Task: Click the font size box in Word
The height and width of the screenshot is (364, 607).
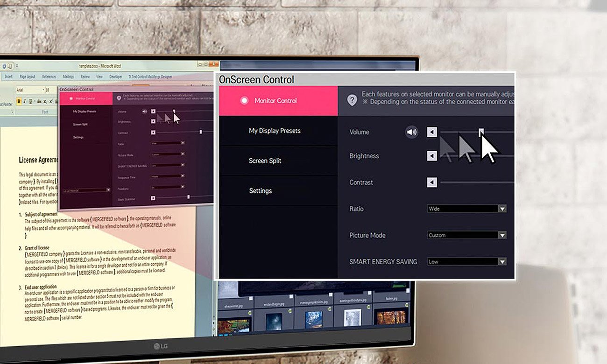Action: 51,90
